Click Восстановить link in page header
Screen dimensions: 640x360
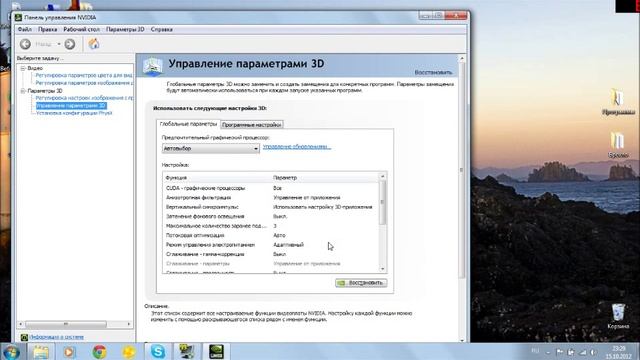[x=433, y=72]
